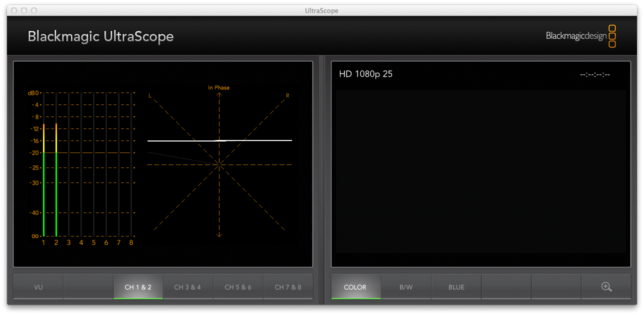Click the video picture preview area
644x315 pixels.
point(480,171)
